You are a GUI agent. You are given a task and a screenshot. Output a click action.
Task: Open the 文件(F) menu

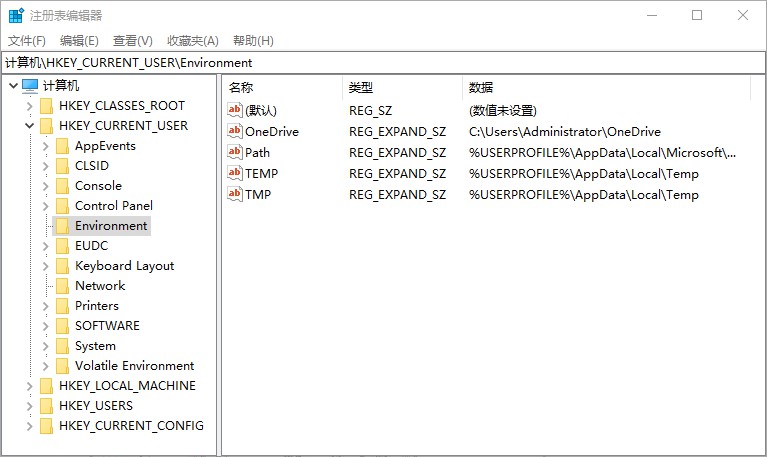pyautogui.click(x=27, y=41)
